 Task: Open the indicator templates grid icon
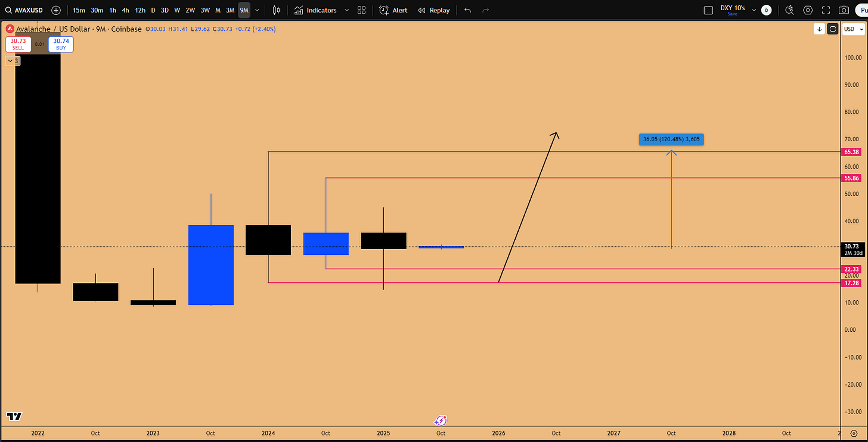click(362, 10)
